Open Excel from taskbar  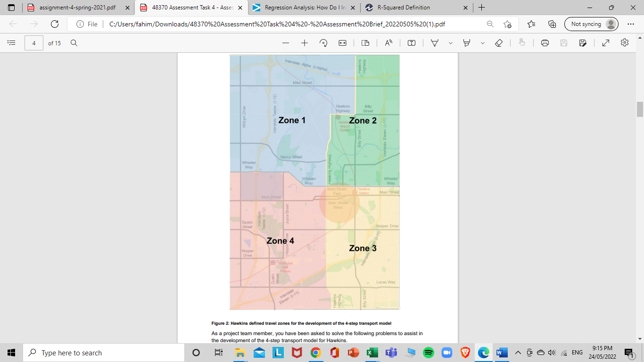click(372, 353)
